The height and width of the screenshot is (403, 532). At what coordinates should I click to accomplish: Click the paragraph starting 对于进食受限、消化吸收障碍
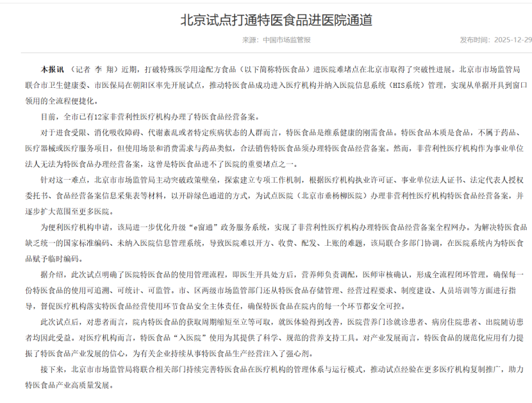click(276, 148)
